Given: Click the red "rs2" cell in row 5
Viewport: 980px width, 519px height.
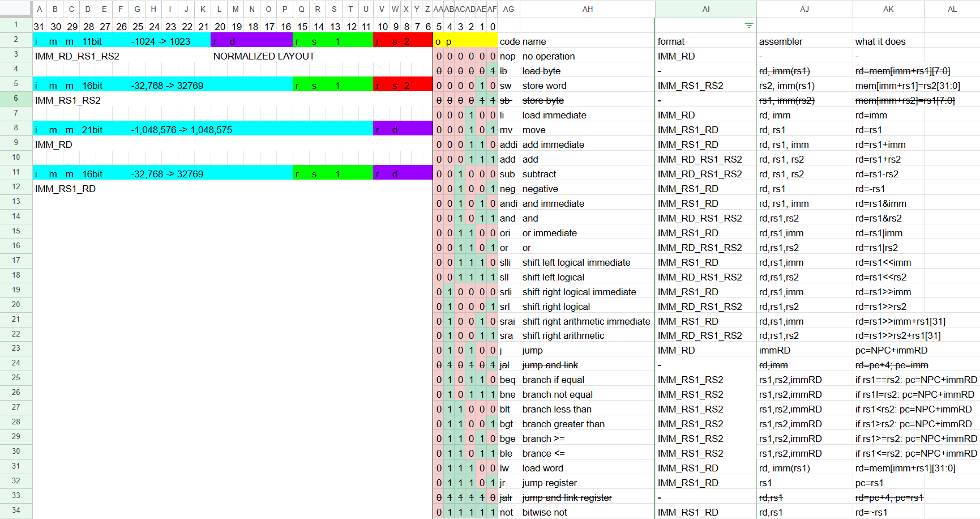Looking at the screenshot, I should coord(403,86).
